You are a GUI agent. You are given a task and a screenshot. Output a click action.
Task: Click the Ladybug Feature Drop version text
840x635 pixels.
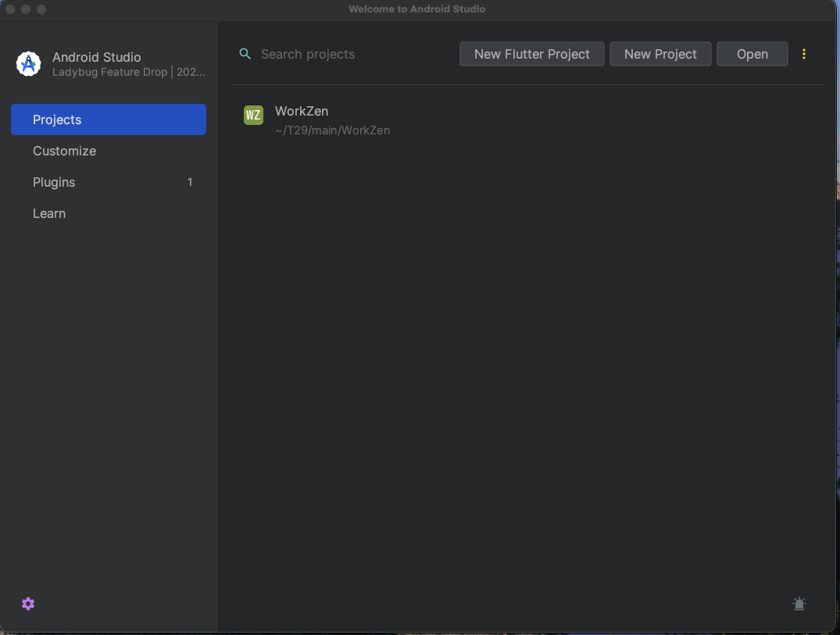[x=129, y=72]
